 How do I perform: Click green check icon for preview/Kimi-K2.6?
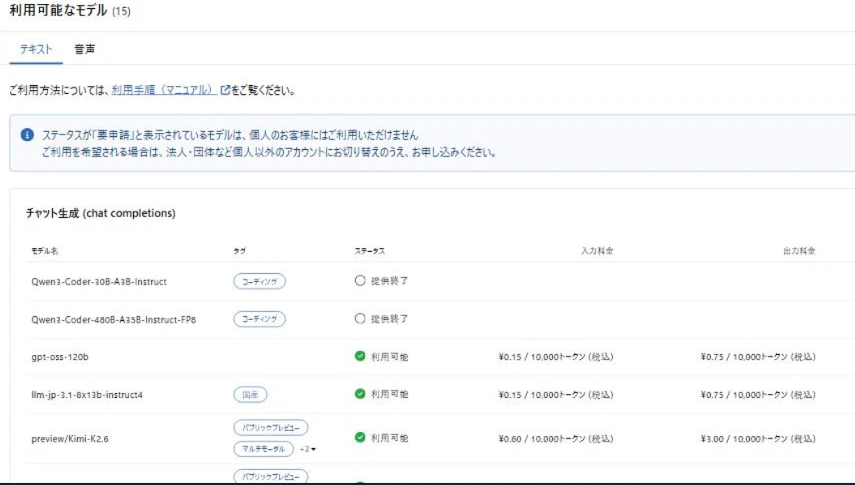pyautogui.click(x=360, y=437)
